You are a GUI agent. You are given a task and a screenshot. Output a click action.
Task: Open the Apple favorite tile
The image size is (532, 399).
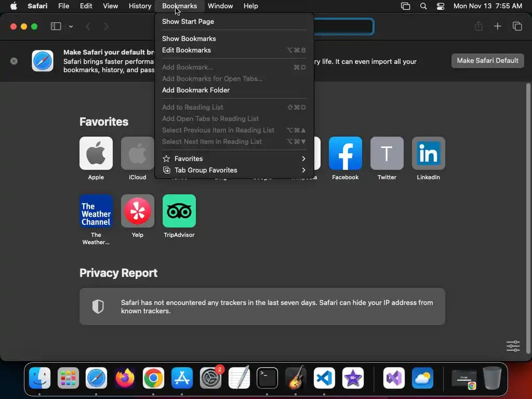click(x=96, y=153)
